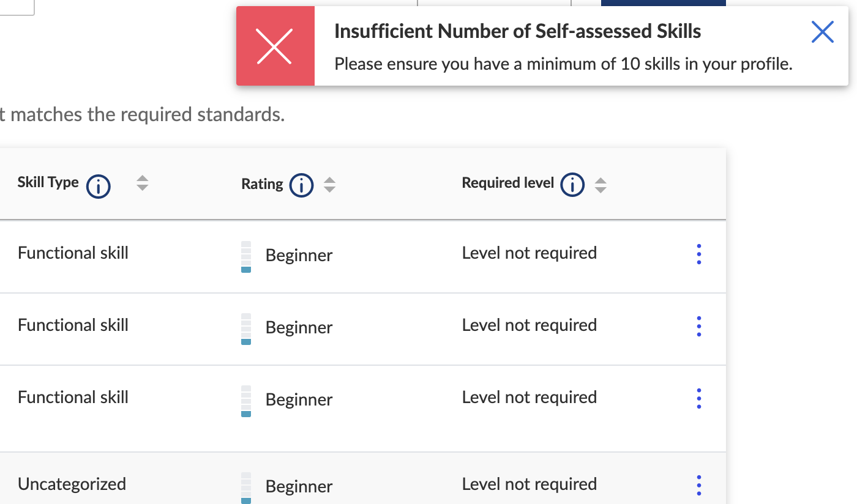Screen dimensions: 857x504
Task: Select the Required level column header label
Action: click(507, 183)
